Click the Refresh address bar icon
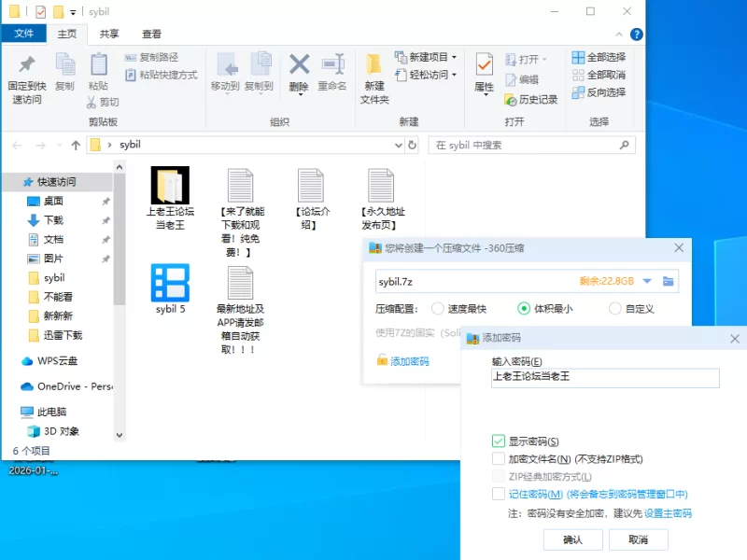The height and width of the screenshot is (560, 747). tap(412, 145)
